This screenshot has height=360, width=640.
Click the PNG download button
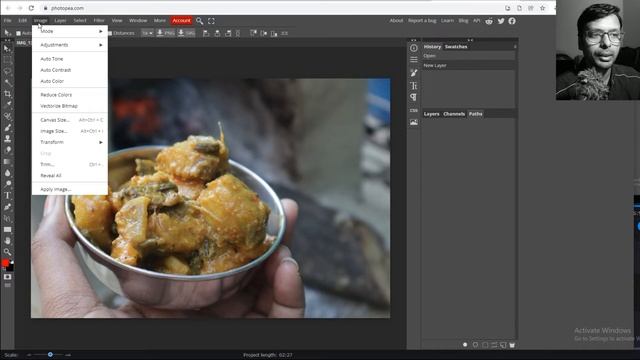click(x=166, y=33)
